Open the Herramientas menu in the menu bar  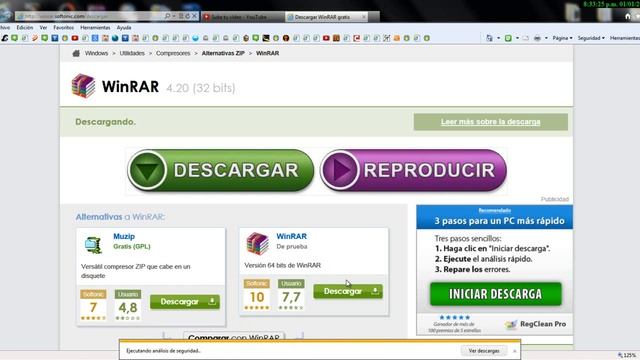[x=95, y=27]
